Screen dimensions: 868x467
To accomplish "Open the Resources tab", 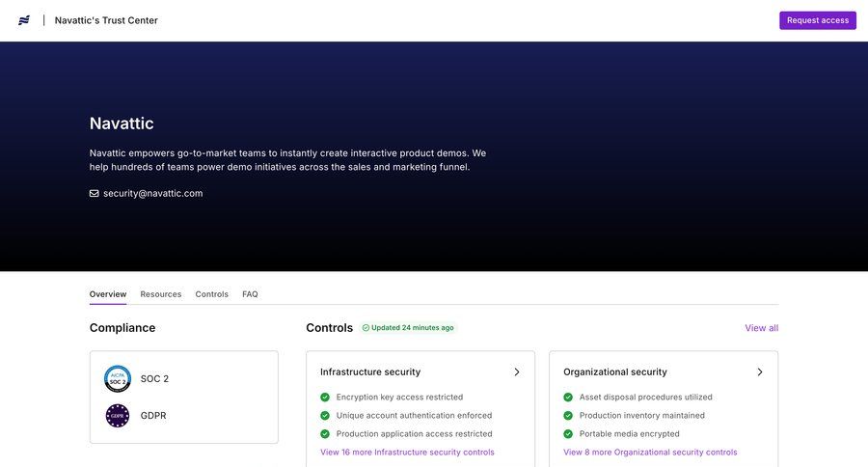I will coord(160,294).
